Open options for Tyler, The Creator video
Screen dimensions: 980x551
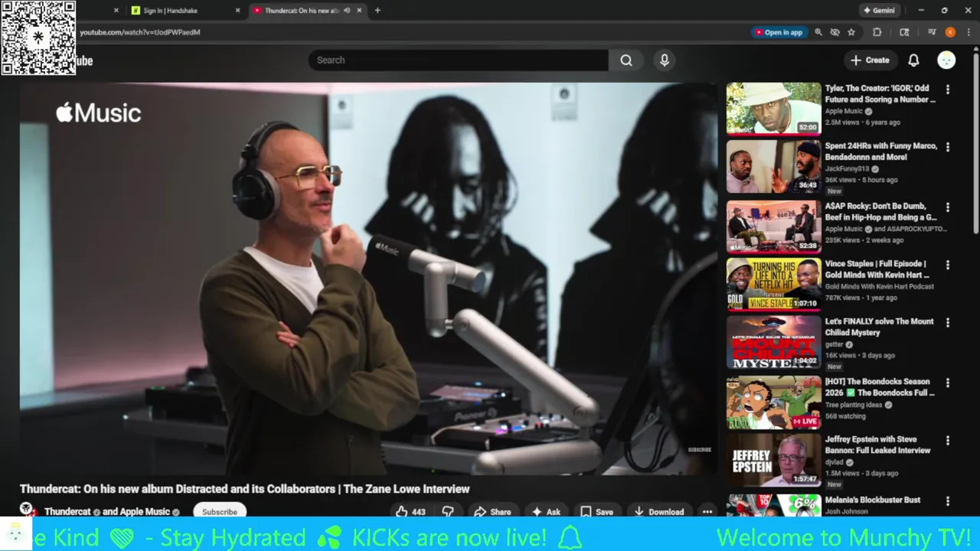coord(948,90)
